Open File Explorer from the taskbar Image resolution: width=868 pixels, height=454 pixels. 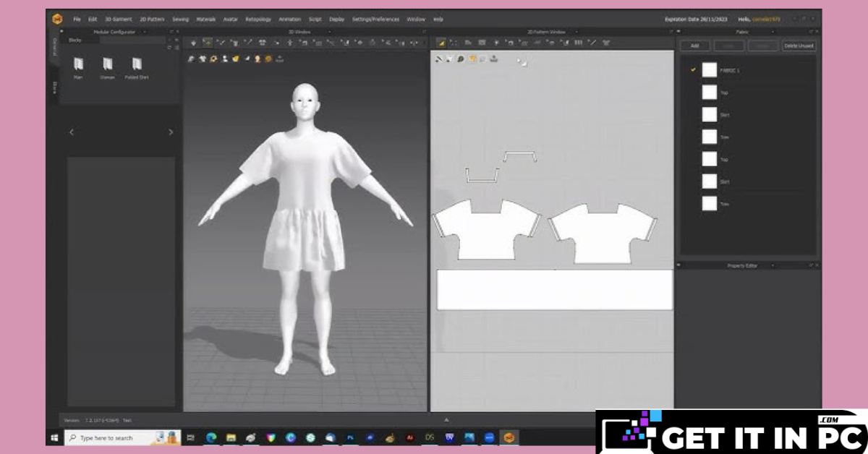(x=231, y=437)
